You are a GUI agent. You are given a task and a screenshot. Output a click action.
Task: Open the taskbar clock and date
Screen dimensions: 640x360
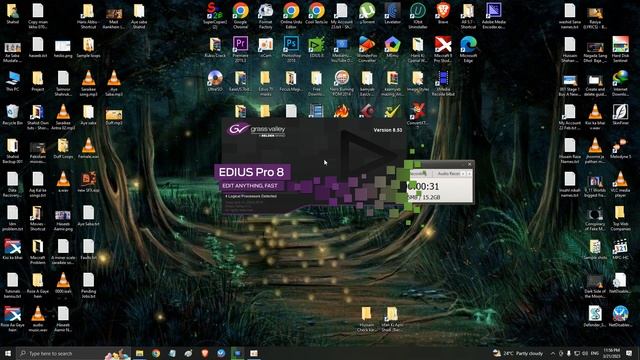(611, 353)
